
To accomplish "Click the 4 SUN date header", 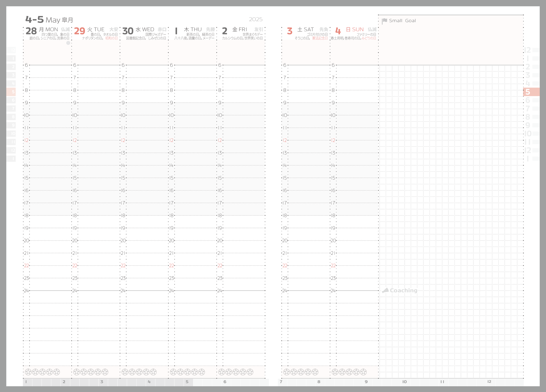I will 349,30.
